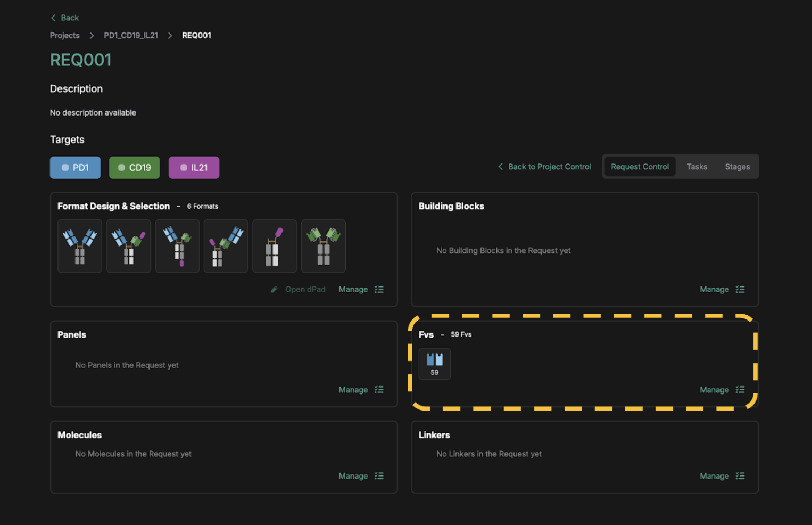Open PD1_CD19_IL21 breadcrumb project
812x525 pixels.
click(x=131, y=35)
